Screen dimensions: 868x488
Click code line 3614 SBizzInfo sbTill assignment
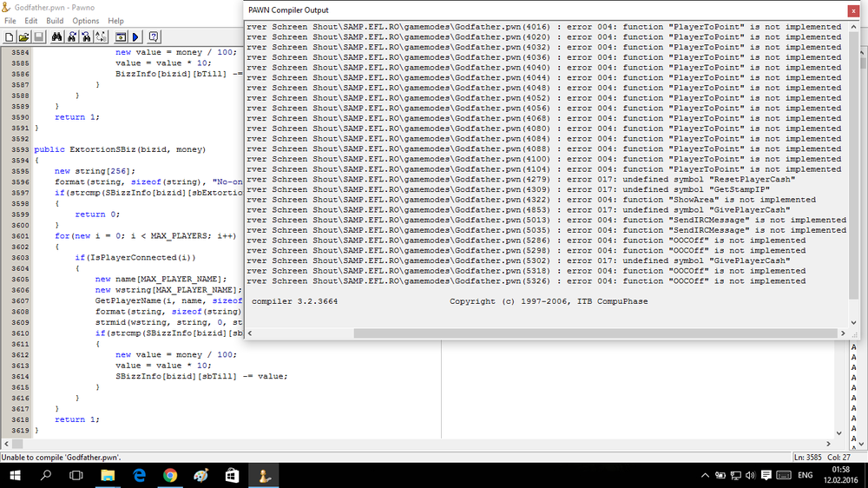point(201,376)
